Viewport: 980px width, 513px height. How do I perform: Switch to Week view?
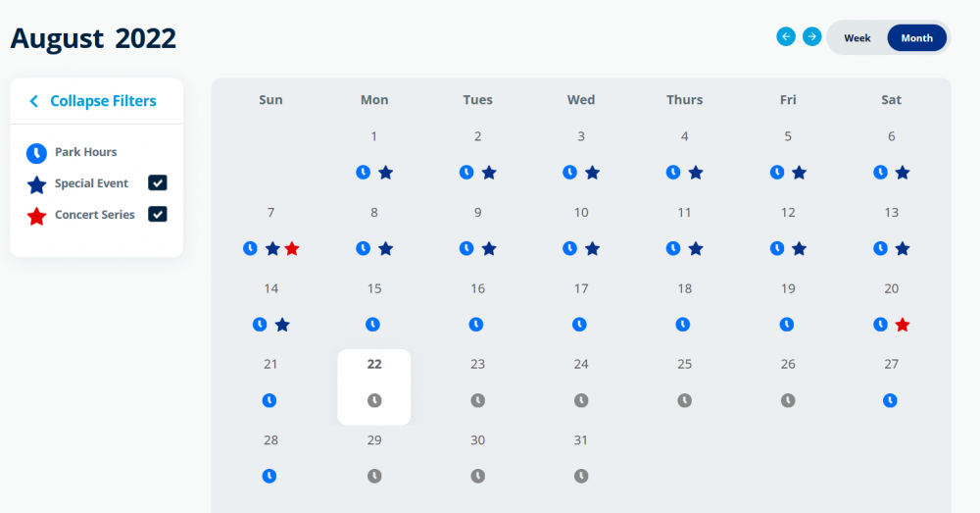tap(857, 38)
